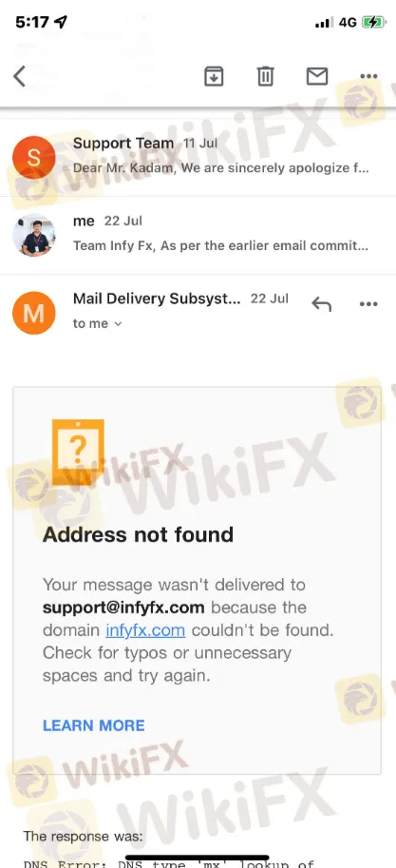Screen dimensions: 396x868
Task: Tap the battery indicator in status bar
Action: point(373,22)
